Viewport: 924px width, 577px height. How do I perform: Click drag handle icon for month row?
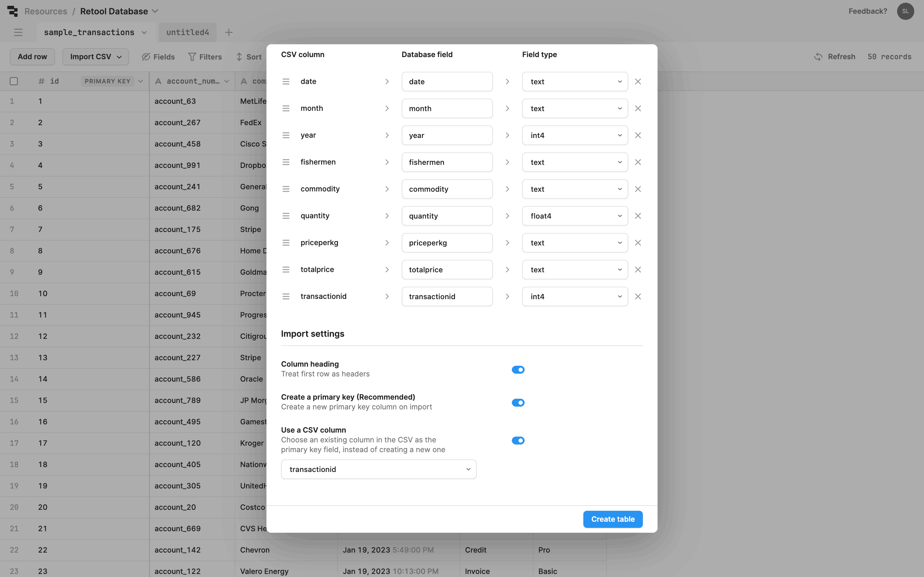pyautogui.click(x=286, y=108)
